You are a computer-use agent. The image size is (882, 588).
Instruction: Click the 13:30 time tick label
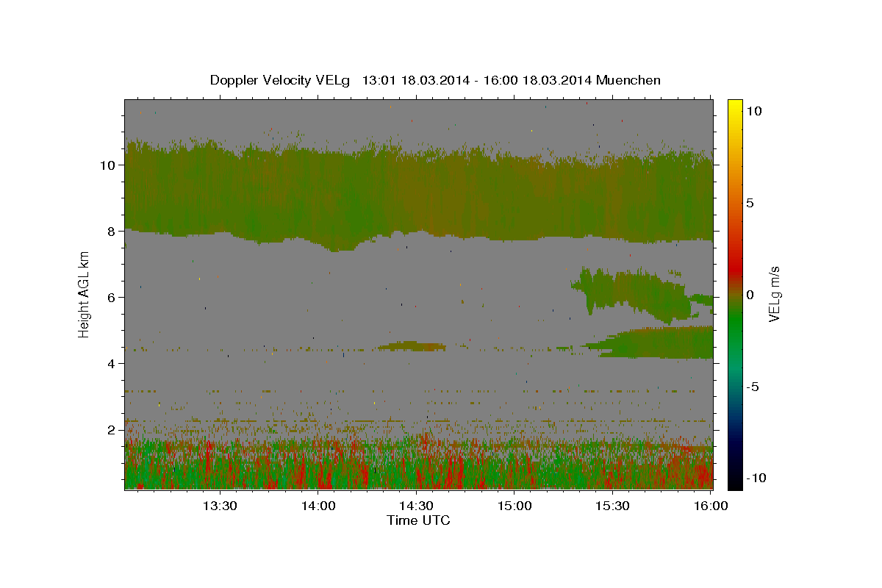[220, 506]
